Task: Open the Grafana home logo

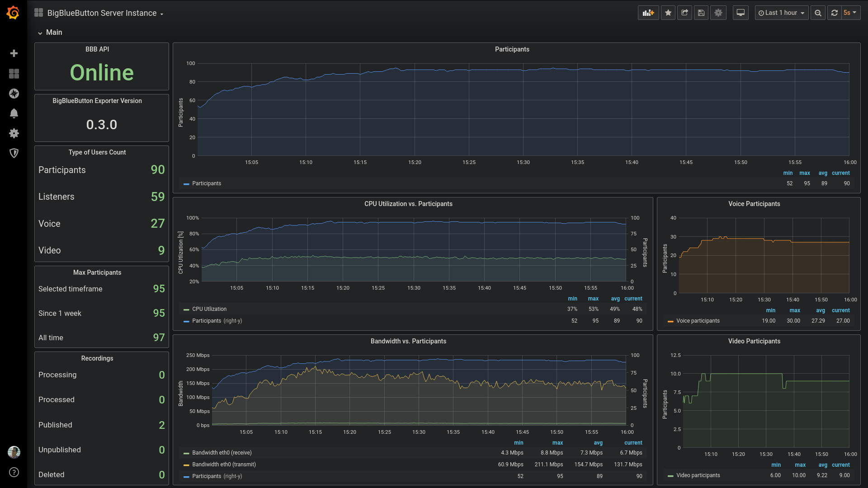Action: [x=13, y=13]
